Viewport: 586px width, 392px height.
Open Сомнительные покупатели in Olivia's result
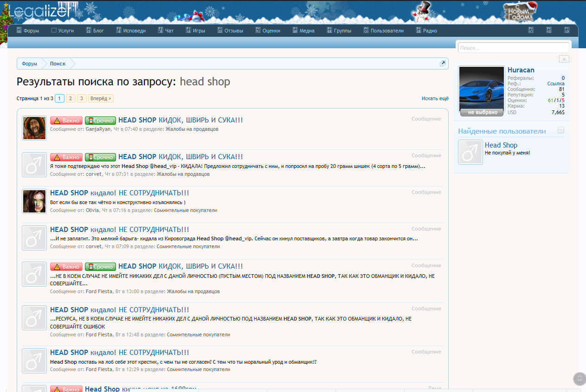[185, 210]
